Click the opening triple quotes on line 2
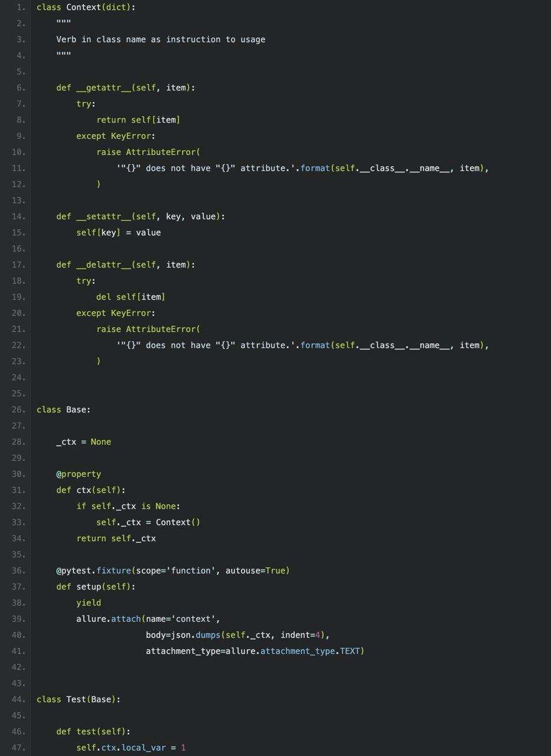The width and height of the screenshot is (551, 756). (64, 23)
